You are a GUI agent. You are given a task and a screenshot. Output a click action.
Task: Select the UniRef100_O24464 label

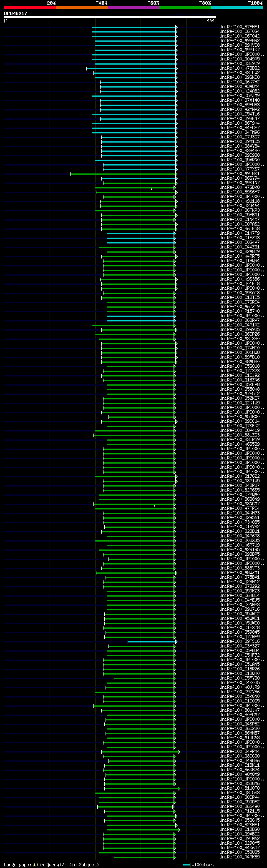click(239, 206)
